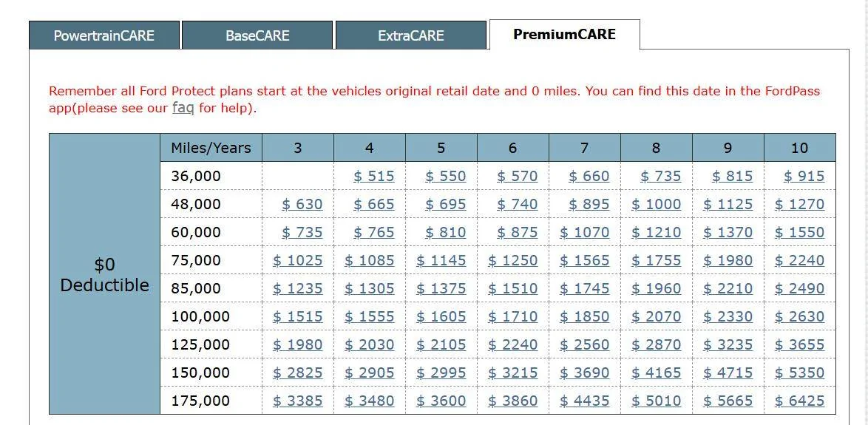The width and height of the screenshot is (868, 425).
Task: Click the $ 1745 price link
Action: pos(585,288)
